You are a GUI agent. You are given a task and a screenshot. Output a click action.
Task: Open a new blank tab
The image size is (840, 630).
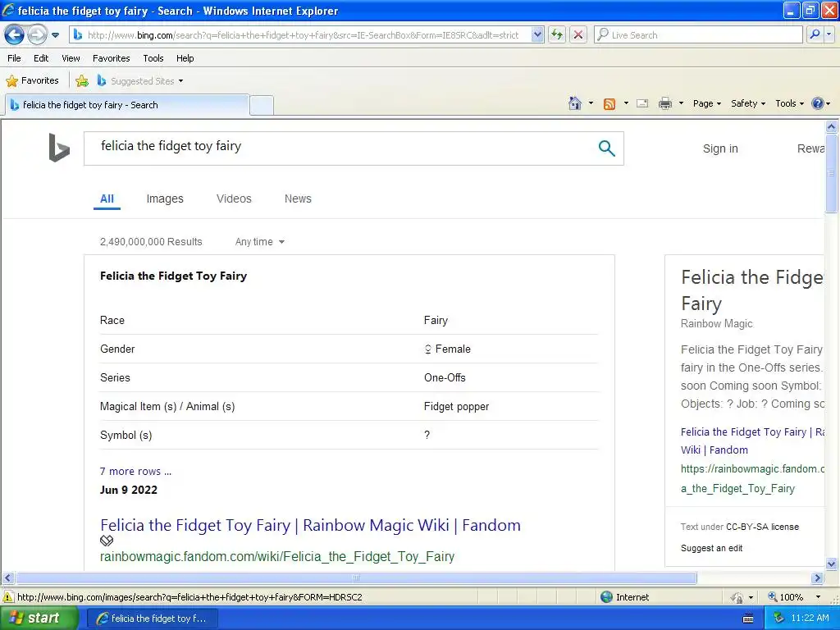pyautogui.click(x=262, y=106)
